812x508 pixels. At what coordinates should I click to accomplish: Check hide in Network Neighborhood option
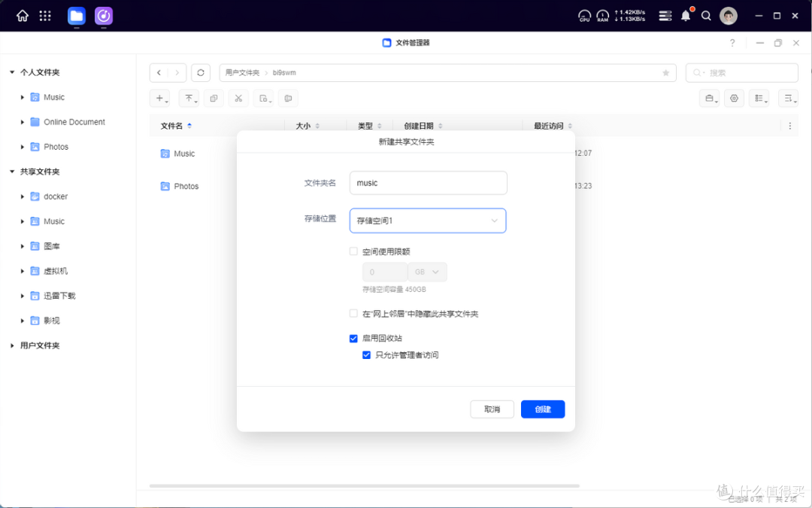[353, 314]
